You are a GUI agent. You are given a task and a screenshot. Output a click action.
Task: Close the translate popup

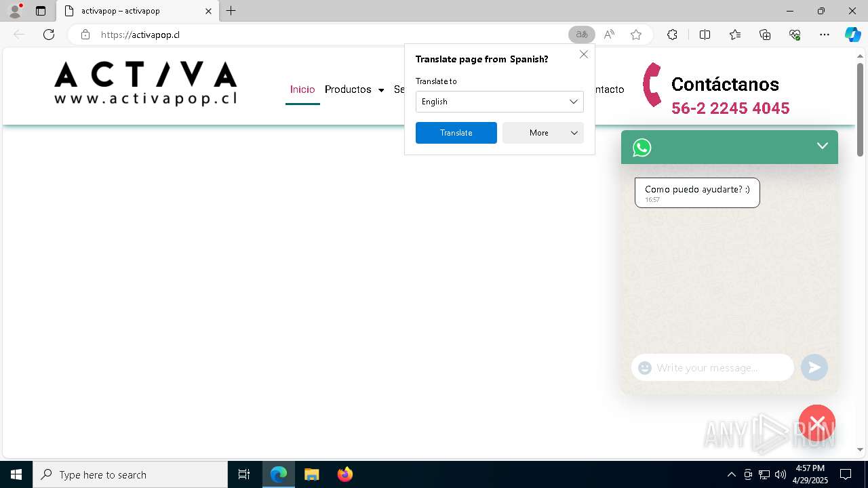click(584, 54)
